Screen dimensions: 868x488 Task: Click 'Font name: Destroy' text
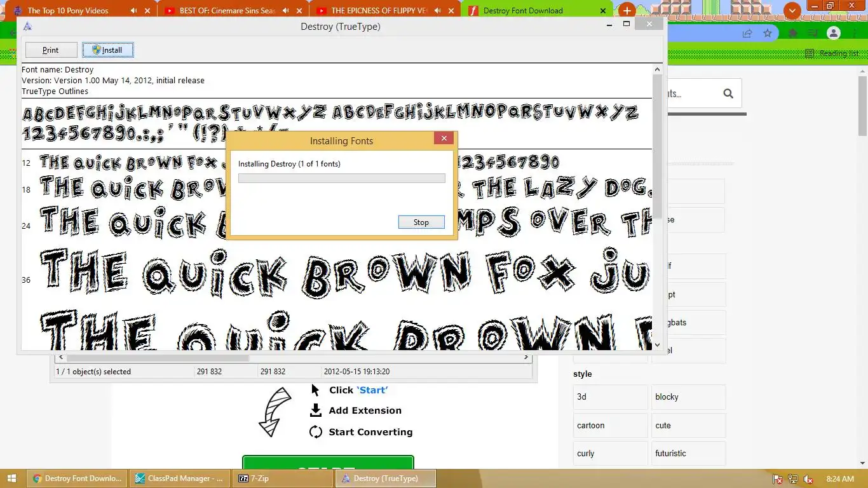tap(58, 70)
